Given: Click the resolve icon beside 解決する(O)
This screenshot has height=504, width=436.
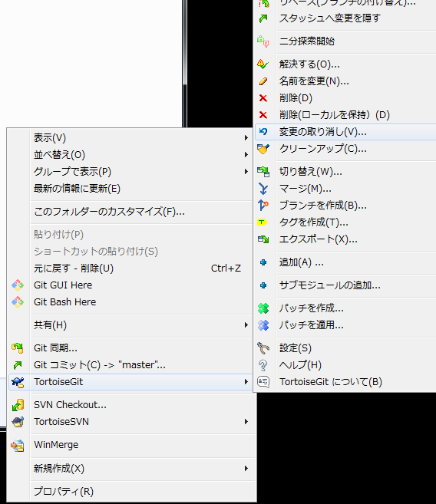Looking at the screenshot, I should click(263, 64).
